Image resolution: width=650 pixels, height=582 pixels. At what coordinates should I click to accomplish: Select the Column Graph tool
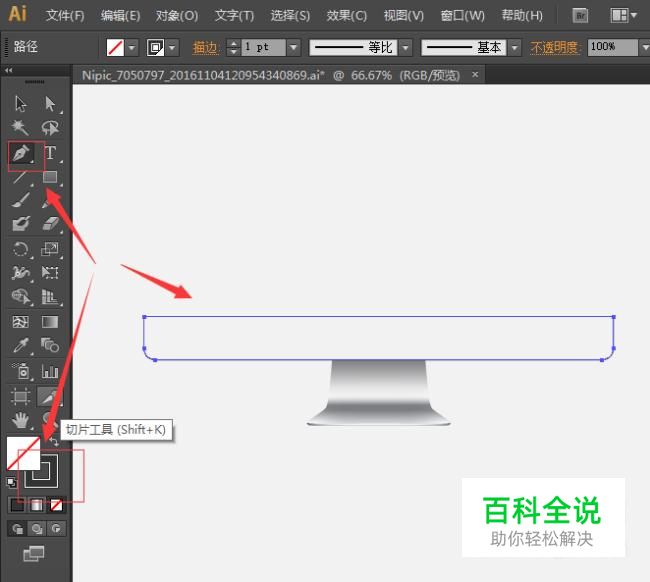(50, 371)
